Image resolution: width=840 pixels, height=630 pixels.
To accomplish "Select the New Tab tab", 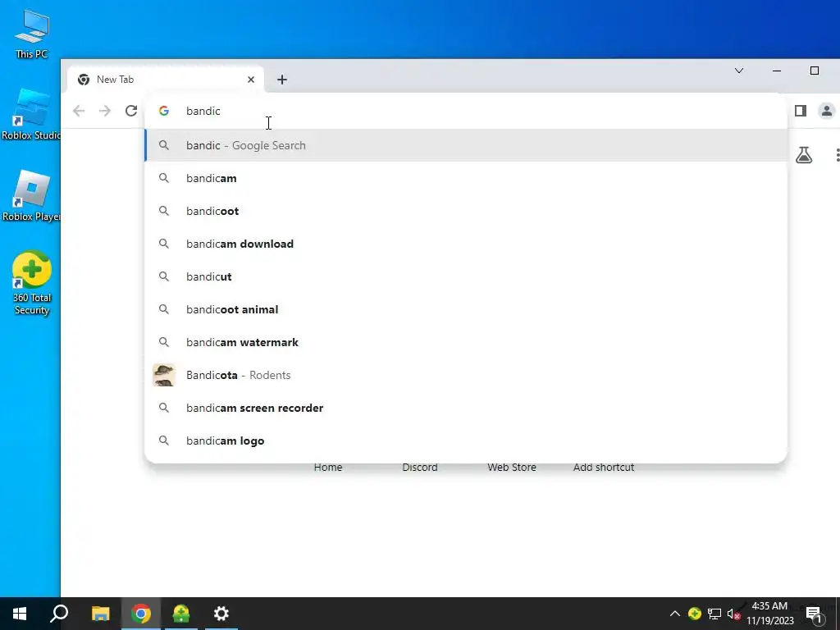I will 166,80.
